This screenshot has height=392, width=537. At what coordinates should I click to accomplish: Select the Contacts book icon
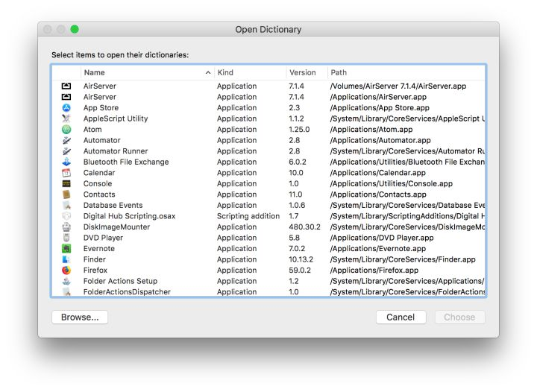66,195
